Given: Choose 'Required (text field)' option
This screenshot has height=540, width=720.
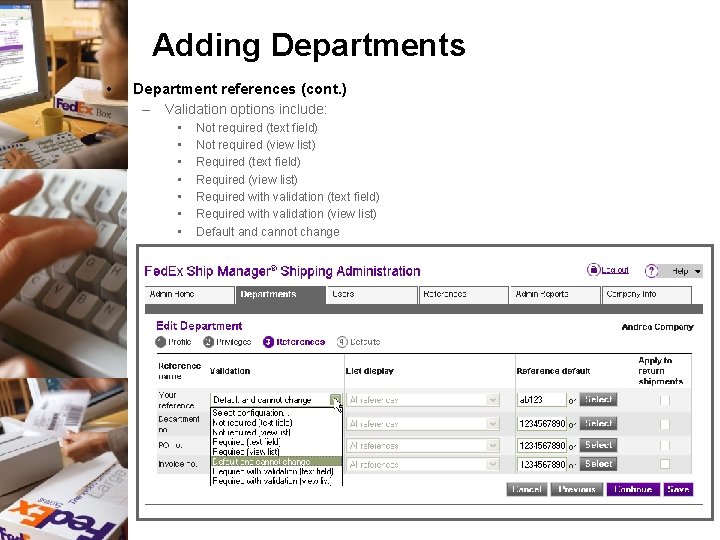Looking at the screenshot, I should point(276,442).
